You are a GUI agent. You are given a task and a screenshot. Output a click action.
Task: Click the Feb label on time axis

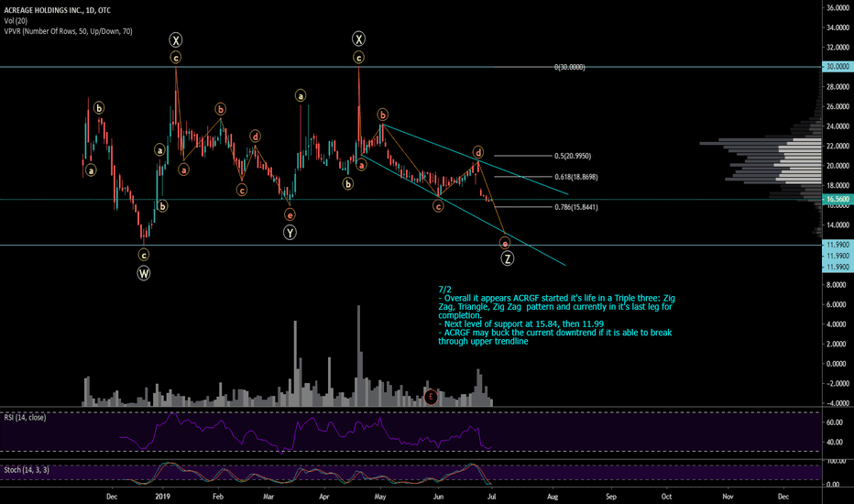pyautogui.click(x=218, y=497)
